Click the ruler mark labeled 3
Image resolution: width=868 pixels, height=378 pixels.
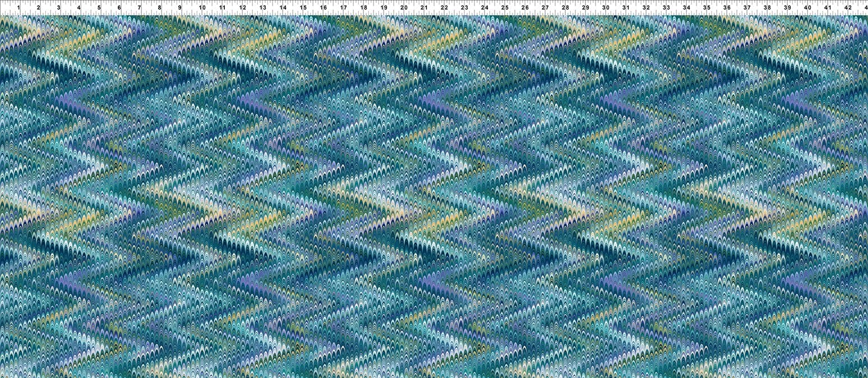[x=58, y=8]
